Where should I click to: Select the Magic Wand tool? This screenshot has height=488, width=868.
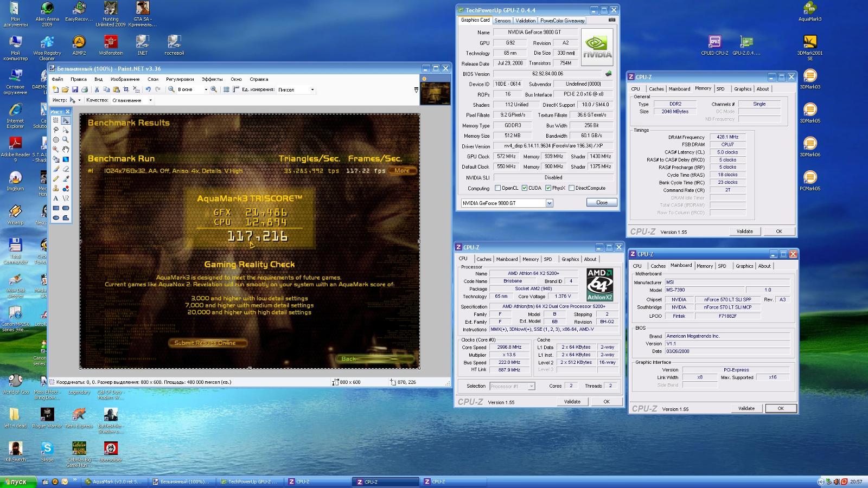pos(55,149)
